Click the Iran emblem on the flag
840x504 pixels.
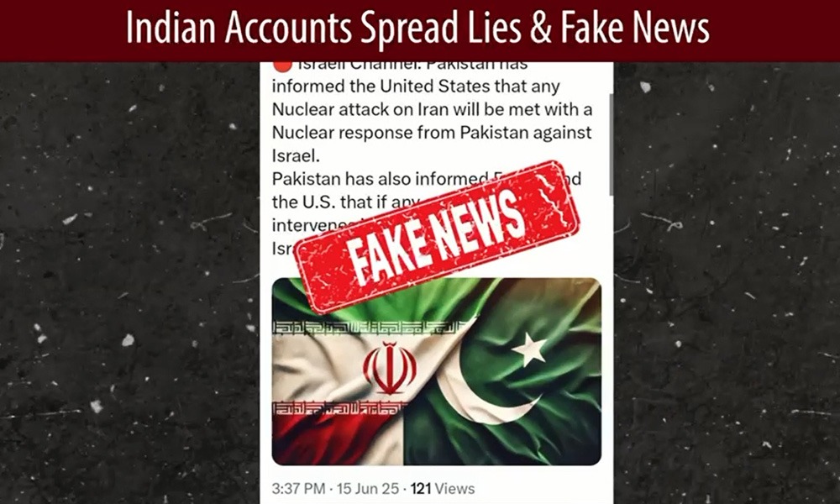390,368
